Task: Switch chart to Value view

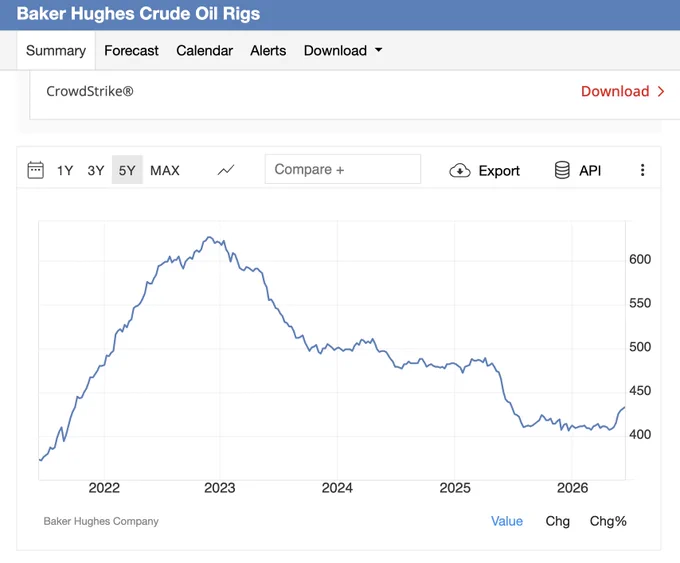Action: tap(507, 521)
